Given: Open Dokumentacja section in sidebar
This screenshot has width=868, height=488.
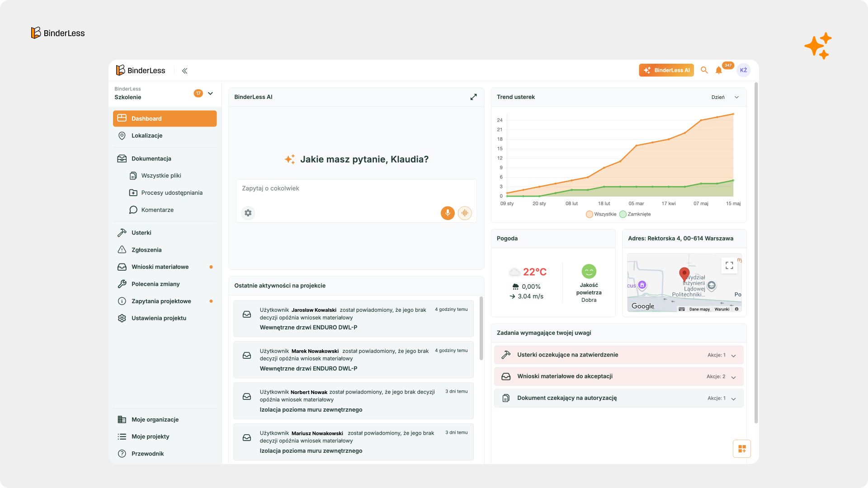Looking at the screenshot, I should (x=165, y=159).
